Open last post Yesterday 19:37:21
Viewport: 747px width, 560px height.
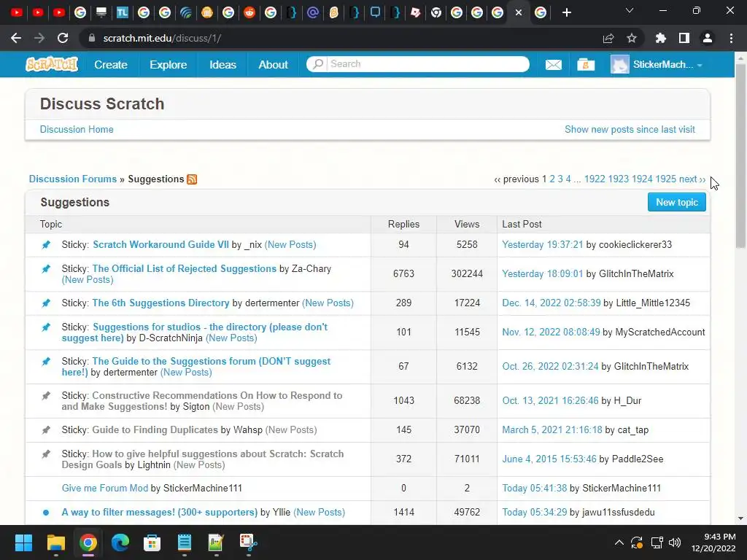click(542, 245)
